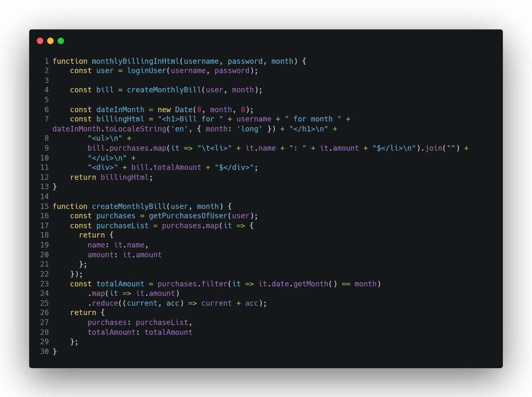Select the getPurchasesOfUser call
532x397 pixels.
188,216
